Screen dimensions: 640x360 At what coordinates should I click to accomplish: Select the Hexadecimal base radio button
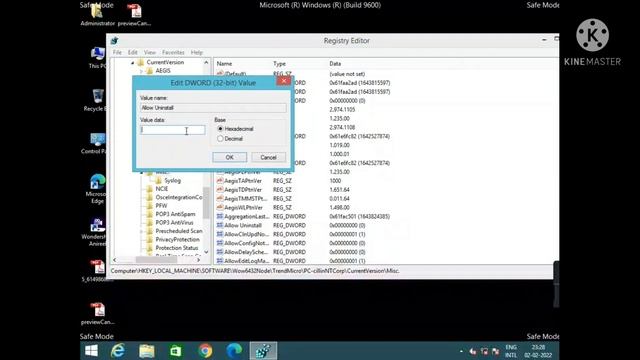220,129
